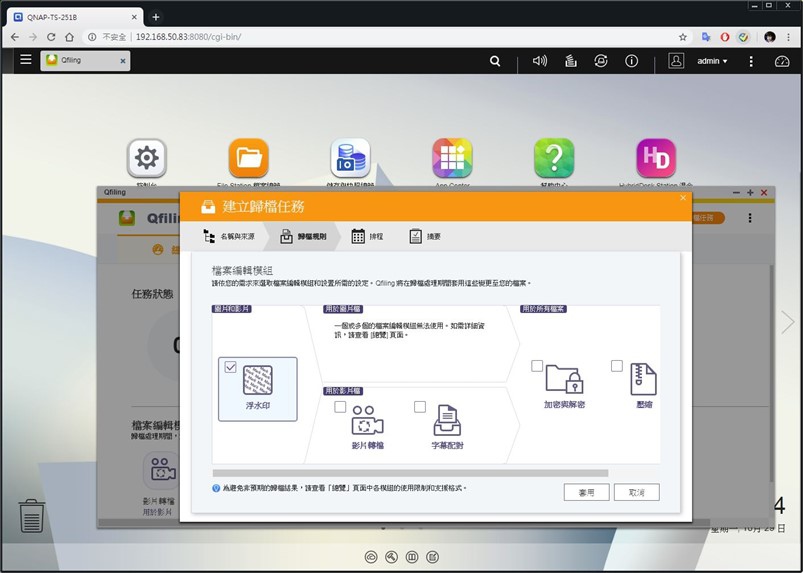This screenshot has height=573, width=803.
Task: Click the 加密與解密 locked folder icon
Action: (564, 379)
